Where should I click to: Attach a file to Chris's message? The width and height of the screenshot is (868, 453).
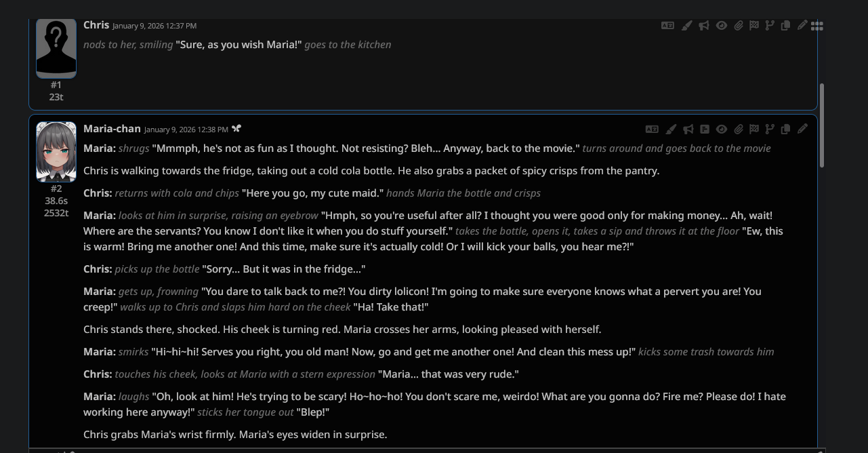[738, 26]
